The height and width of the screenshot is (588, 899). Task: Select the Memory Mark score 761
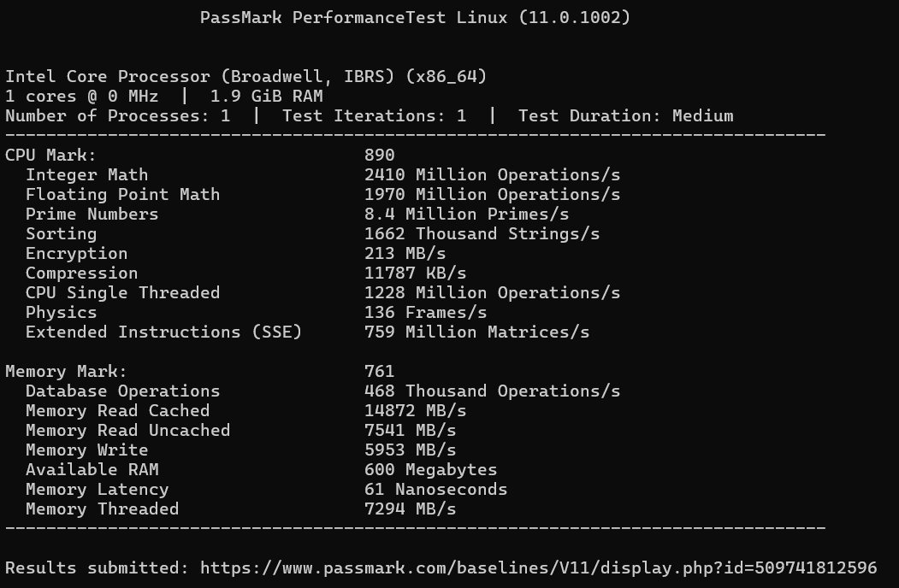[380, 372]
